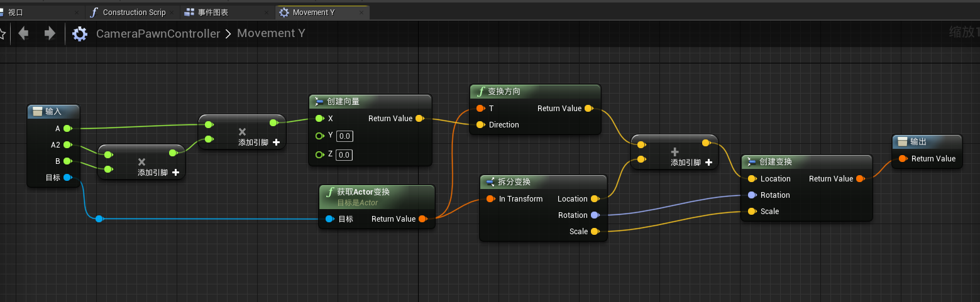Go forward with the right arrow

50,33
